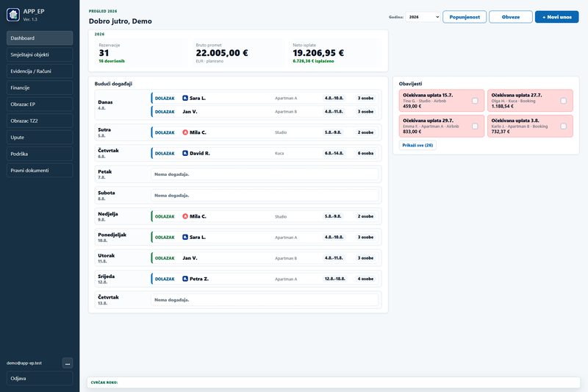
Task: Click the Booking icon next to Petra Z.
Action: tap(185, 279)
